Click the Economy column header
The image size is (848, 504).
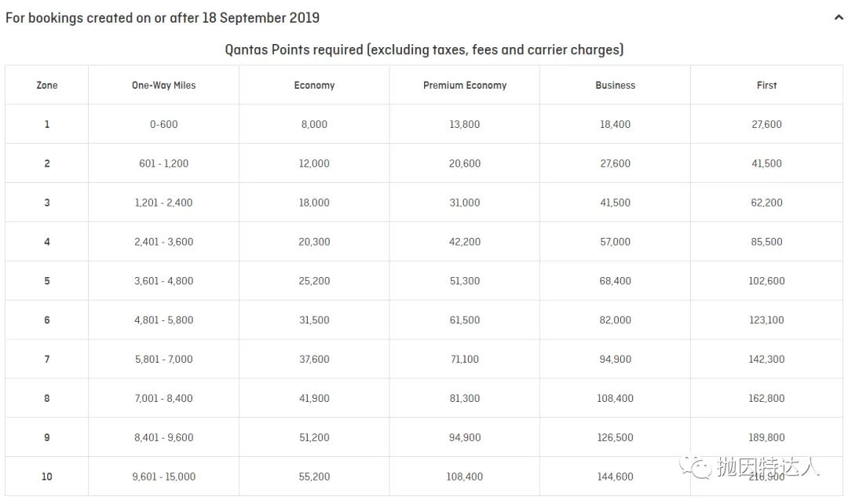pos(314,85)
